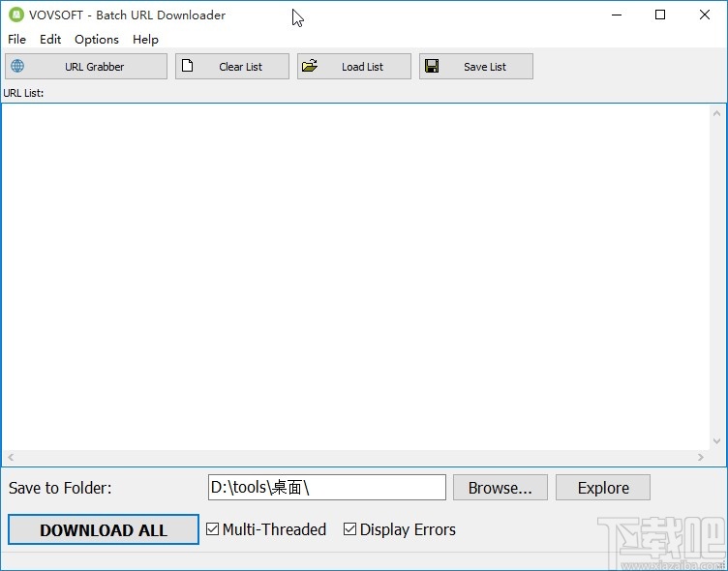Click the scroll right arrow of URL list

pos(701,457)
